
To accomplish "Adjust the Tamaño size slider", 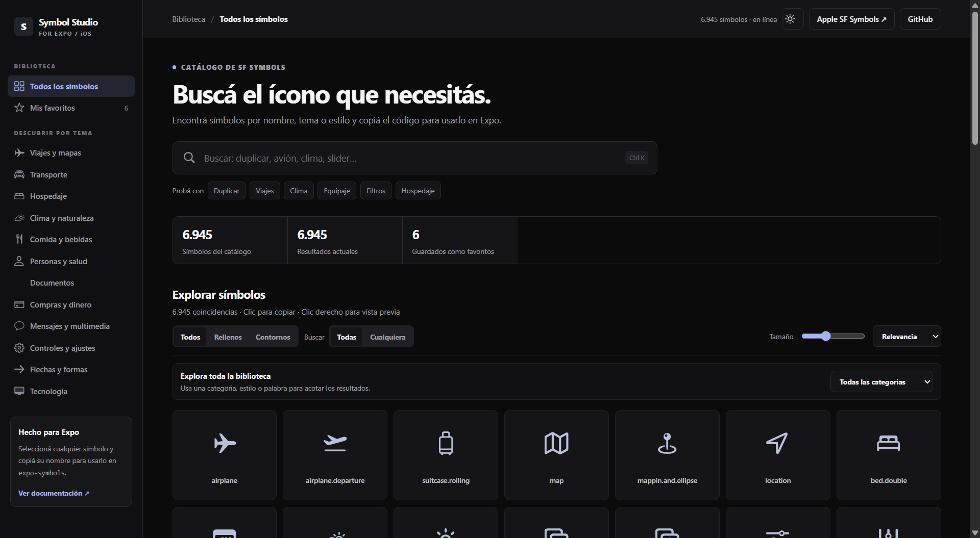I will [x=833, y=336].
